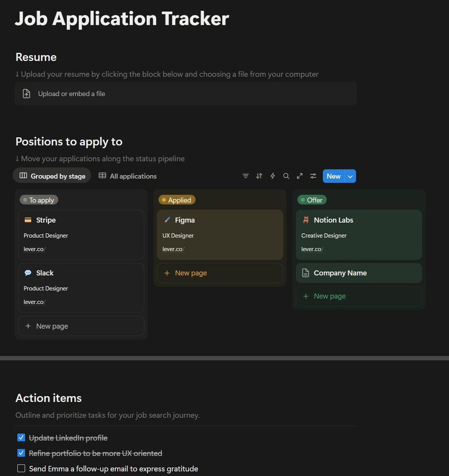Expand the New button dropdown arrow
This screenshot has height=476, width=449.
click(x=350, y=176)
